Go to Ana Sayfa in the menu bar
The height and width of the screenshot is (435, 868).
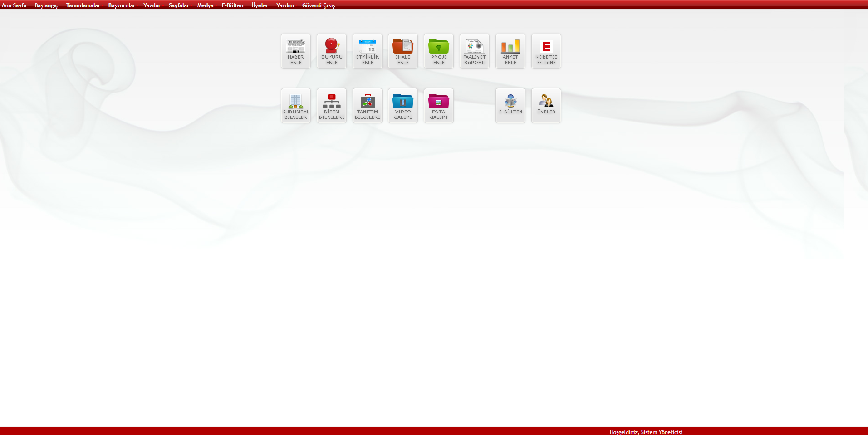(x=14, y=5)
